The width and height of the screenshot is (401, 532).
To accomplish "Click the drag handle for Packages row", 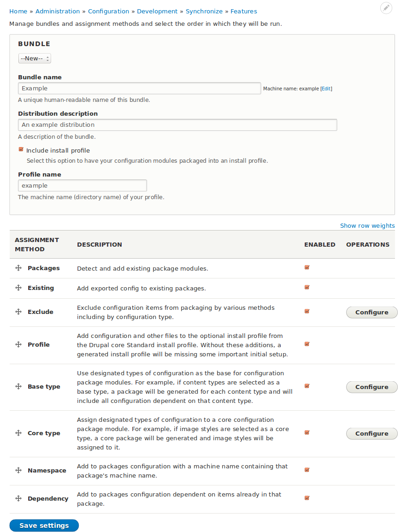I will pos(18,268).
